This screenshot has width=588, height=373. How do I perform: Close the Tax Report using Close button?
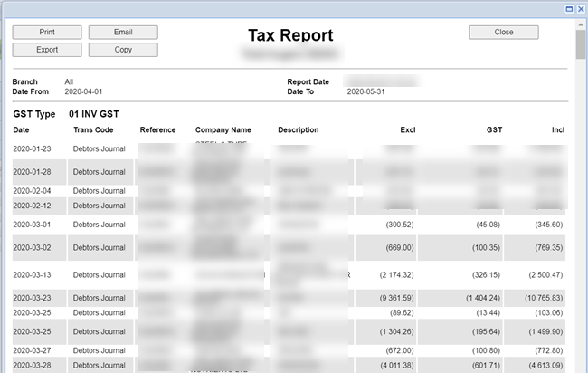pos(504,32)
